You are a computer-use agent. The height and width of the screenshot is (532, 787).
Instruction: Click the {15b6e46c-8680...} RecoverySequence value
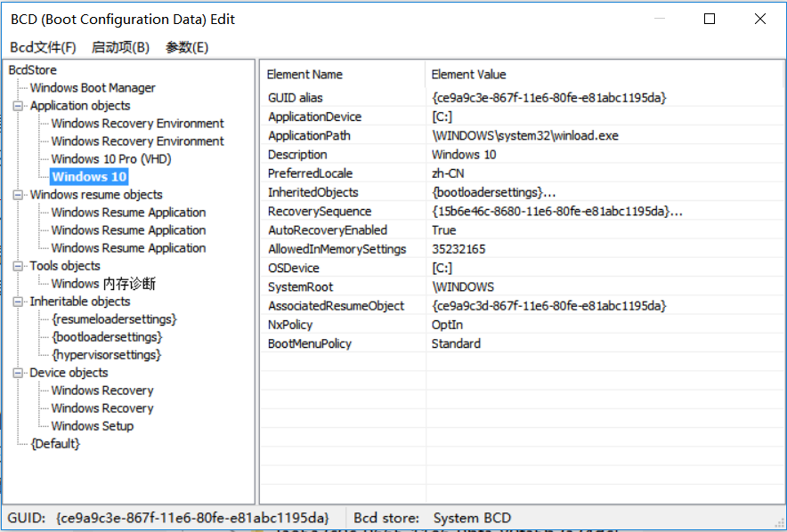pos(557,212)
